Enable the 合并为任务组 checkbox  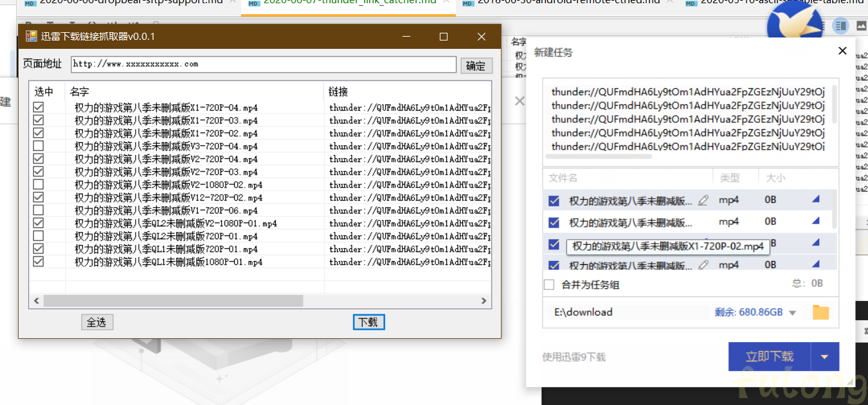tap(549, 284)
